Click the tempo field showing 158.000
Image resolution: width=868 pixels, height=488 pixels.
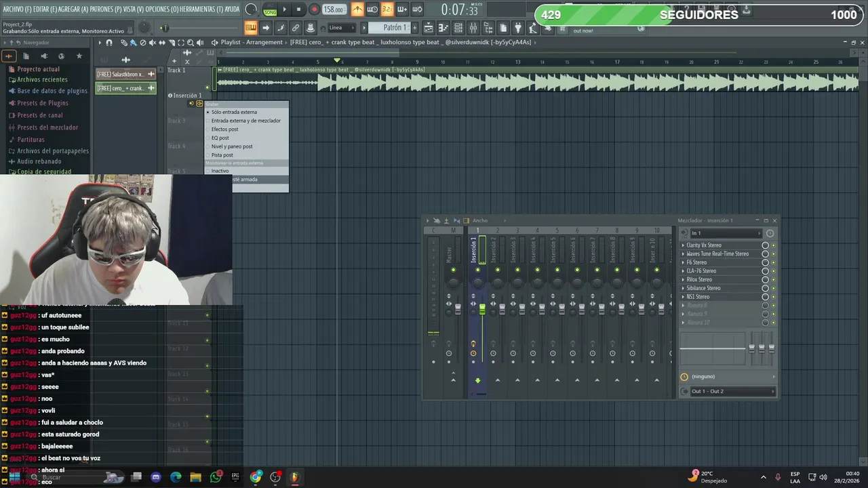[x=334, y=9]
